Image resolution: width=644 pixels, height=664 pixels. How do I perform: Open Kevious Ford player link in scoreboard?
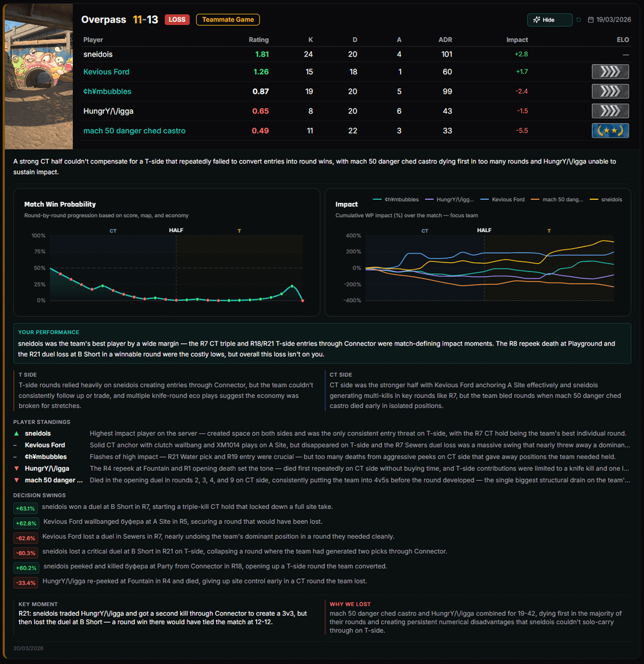click(x=106, y=72)
